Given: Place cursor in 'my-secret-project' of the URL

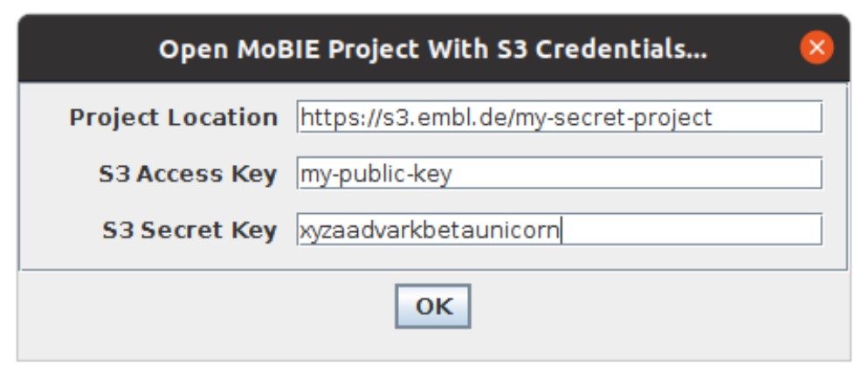Looking at the screenshot, I should pos(613,118).
